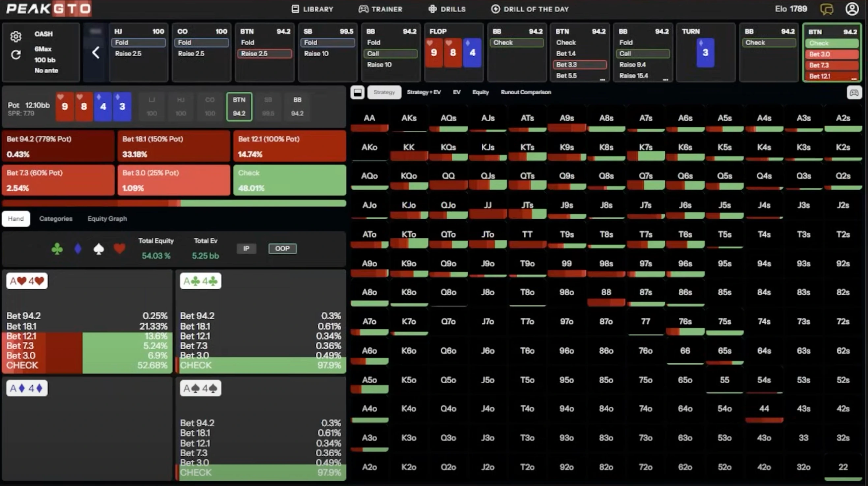Open the settings gear icon
868x486 pixels.
pyautogui.click(x=15, y=36)
